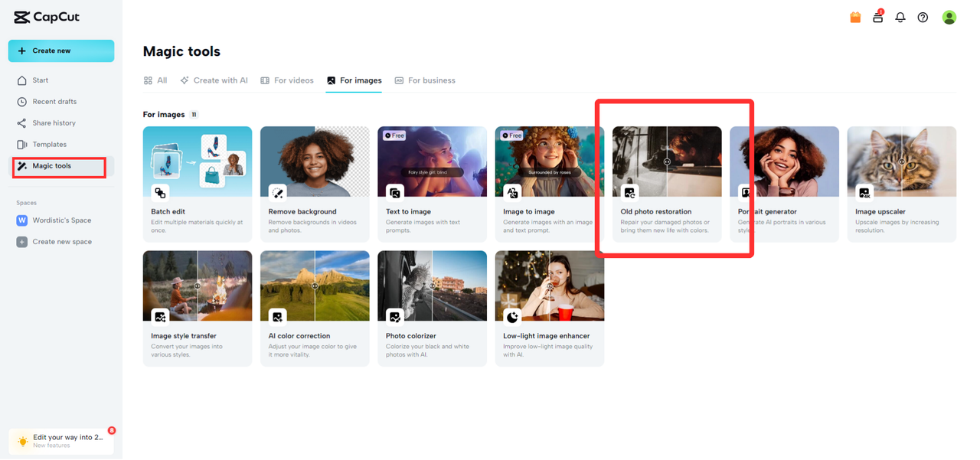The height and width of the screenshot is (460, 980).
Task: Open Photo colorizer tool
Action: click(432, 308)
